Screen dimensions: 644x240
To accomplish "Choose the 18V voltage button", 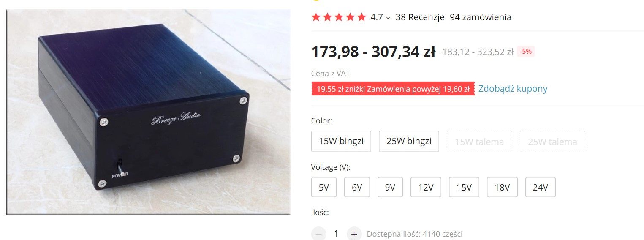I will [x=502, y=187].
